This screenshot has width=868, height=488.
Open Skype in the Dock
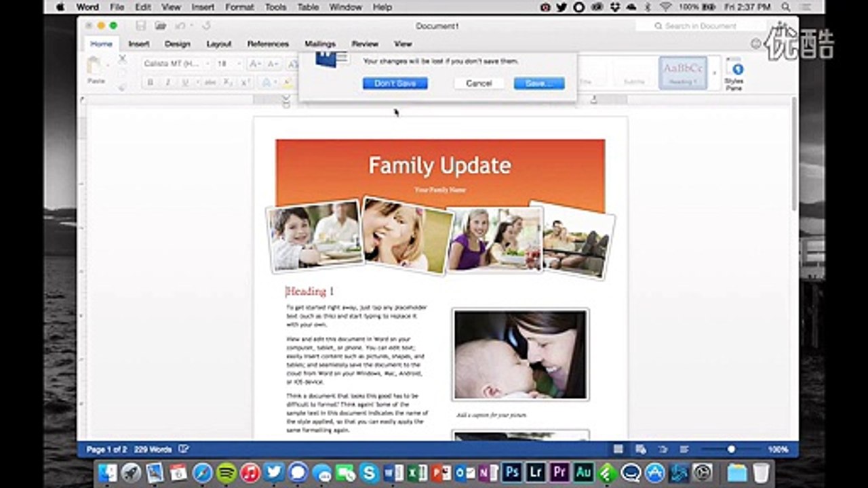click(370, 472)
